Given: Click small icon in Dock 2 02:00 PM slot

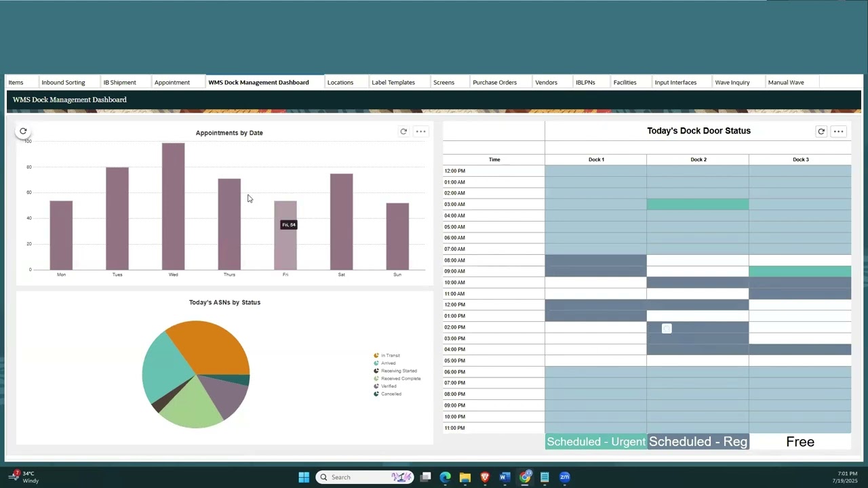Looking at the screenshot, I should coord(667,329).
